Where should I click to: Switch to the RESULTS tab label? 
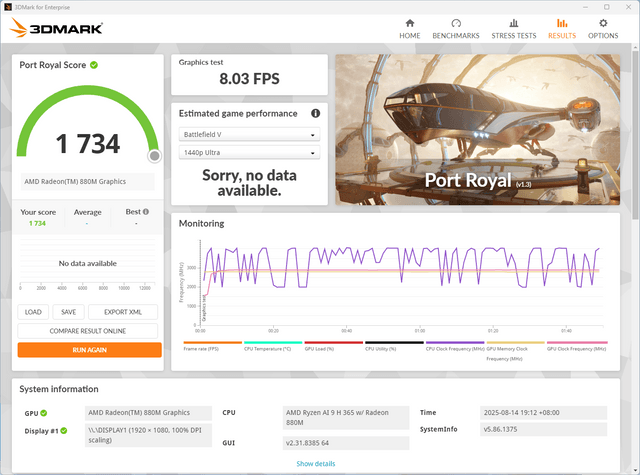(562, 36)
